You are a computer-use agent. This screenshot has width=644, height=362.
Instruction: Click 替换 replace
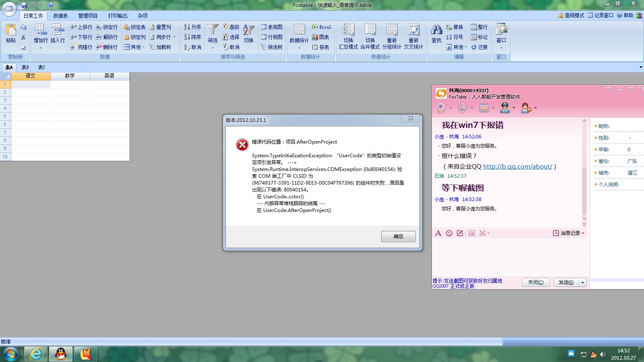click(x=455, y=27)
